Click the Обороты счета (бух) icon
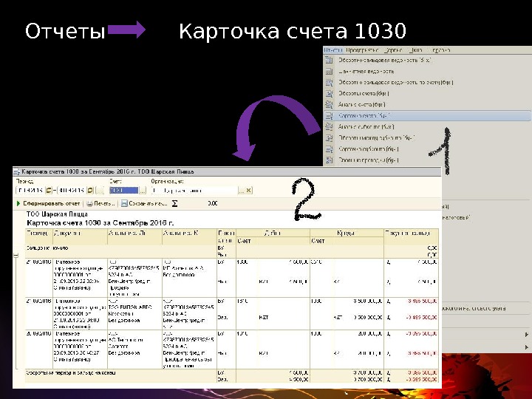Screen dimensions: 532x399 coord(329,93)
